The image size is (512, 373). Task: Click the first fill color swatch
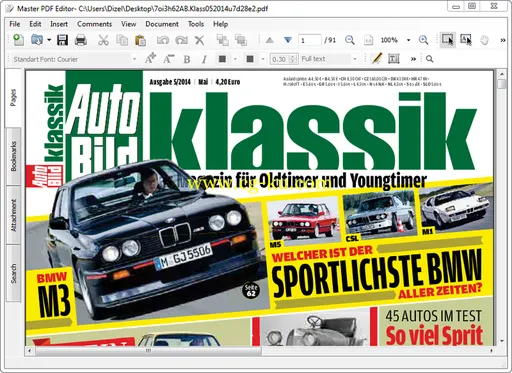pyautogui.click(x=222, y=59)
